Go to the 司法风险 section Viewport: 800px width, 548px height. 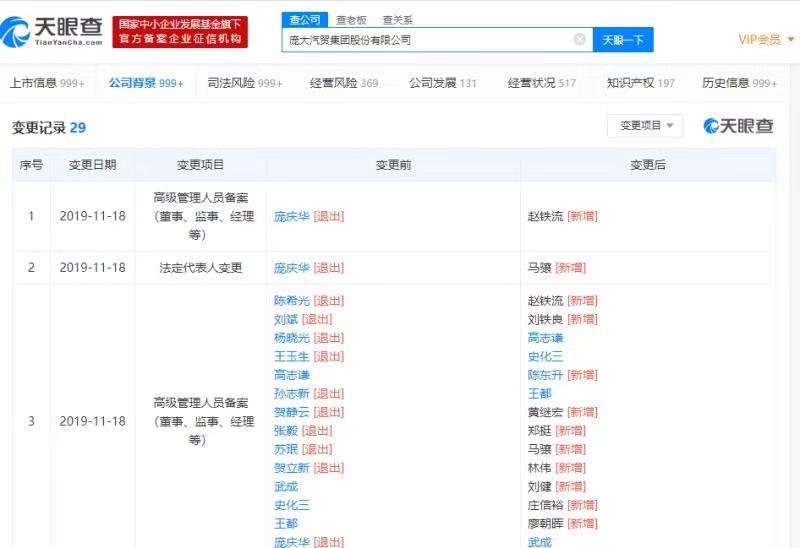244,83
